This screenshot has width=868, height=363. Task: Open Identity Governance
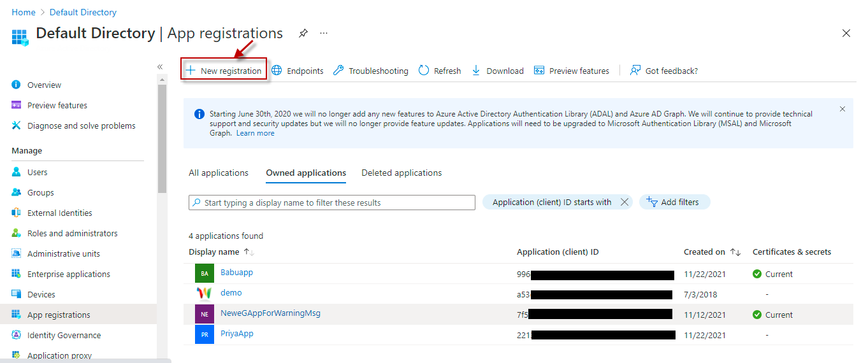pyautogui.click(x=64, y=335)
